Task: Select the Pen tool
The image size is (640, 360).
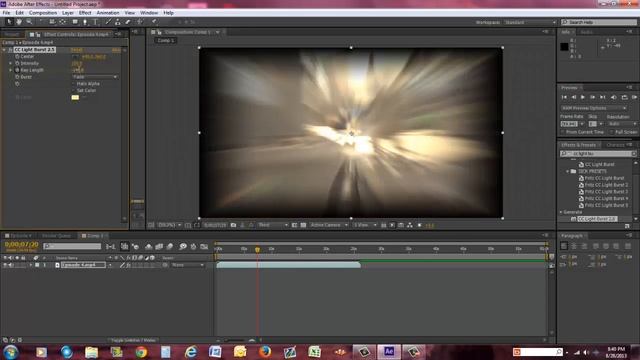Action: (x=85, y=22)
